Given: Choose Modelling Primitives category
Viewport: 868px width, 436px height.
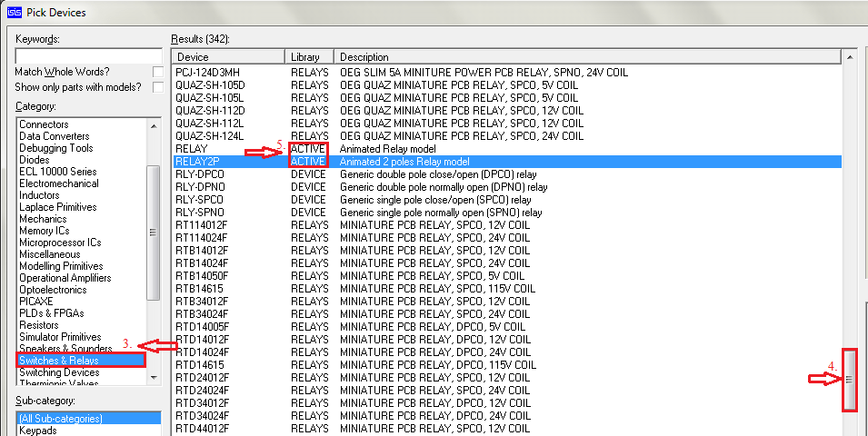Looking at the screenshot, I should (x=61, y=266).
